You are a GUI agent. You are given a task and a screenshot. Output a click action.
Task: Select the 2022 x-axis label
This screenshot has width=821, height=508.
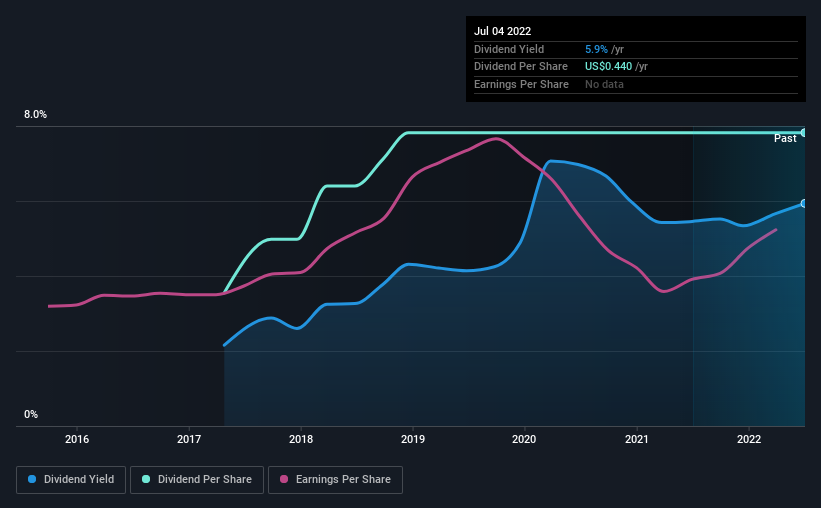click(749, 439)
